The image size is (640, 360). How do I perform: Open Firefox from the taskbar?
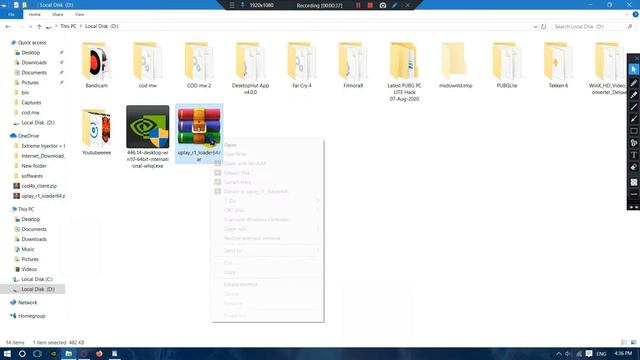coord(99,353)
